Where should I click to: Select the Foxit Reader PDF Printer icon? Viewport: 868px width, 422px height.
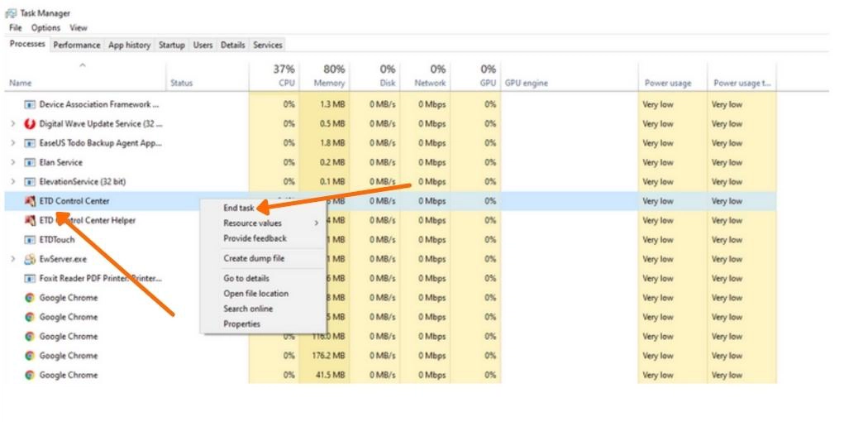(31, 278)
